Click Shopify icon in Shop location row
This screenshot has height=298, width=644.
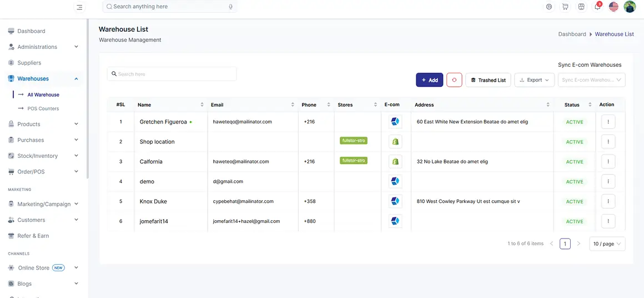(395, 141)
